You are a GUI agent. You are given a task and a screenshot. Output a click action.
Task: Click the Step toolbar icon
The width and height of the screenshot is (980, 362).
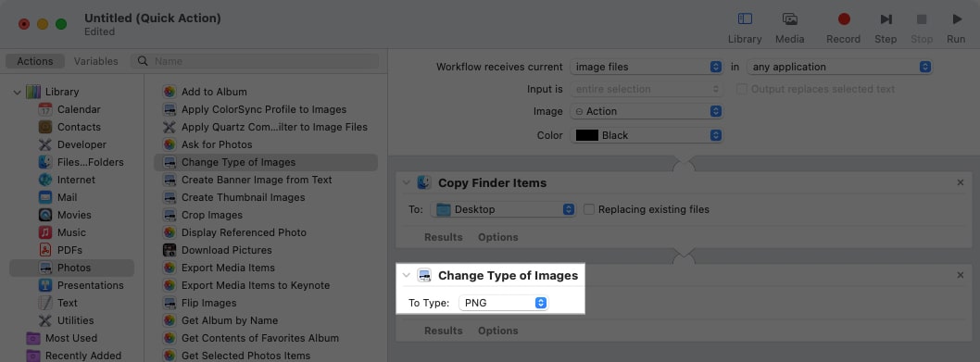pyautogui.click(x=886, y=19)
